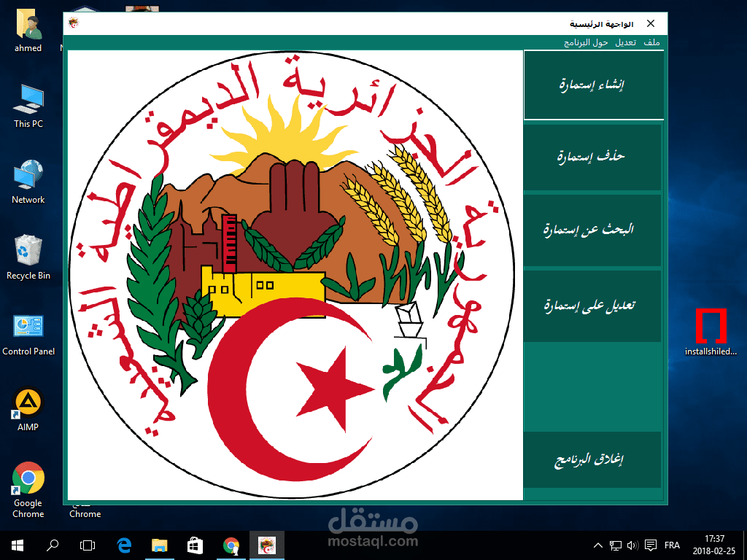747x560 pixels.
Task: Select the Control Panel desktop icon
Action: (28, 334)
